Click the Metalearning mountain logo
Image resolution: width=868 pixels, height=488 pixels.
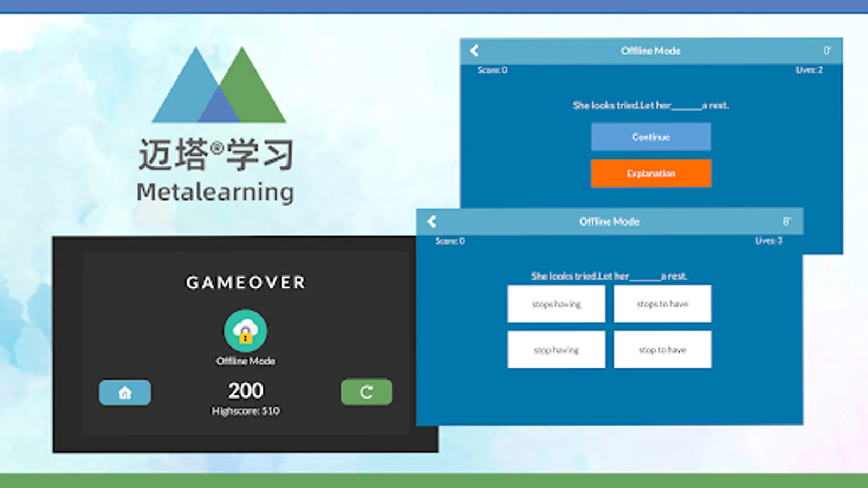(219, 85)
